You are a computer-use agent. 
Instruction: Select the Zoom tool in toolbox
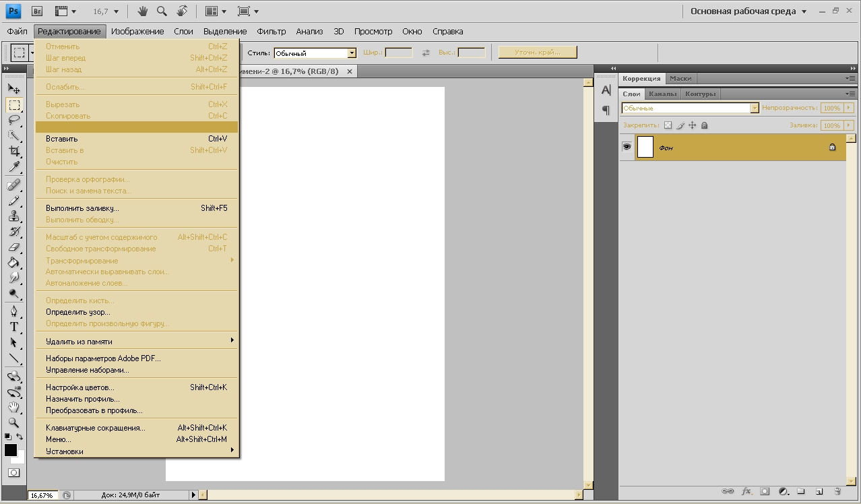point(13,422)
